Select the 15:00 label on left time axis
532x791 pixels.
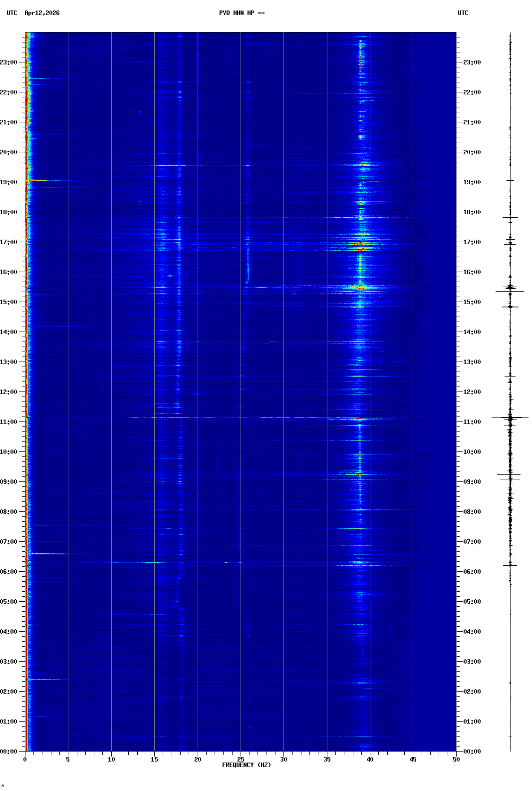click(9, 302)
